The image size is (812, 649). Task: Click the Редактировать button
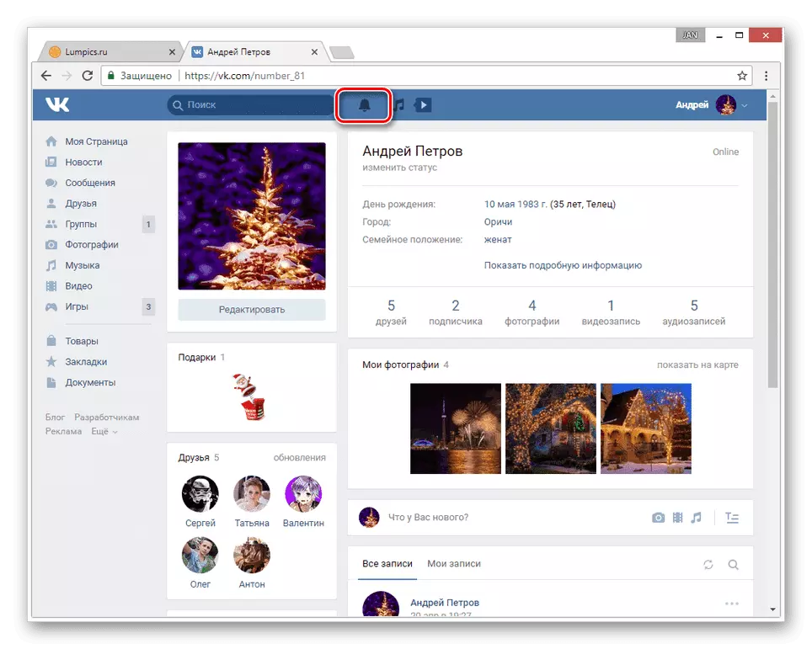click(252, 310)
